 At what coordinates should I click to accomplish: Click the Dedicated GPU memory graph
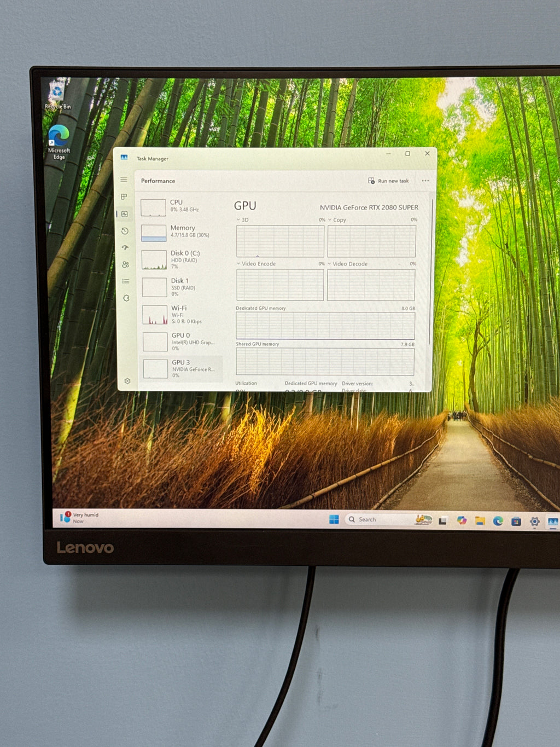click(325, 326)
